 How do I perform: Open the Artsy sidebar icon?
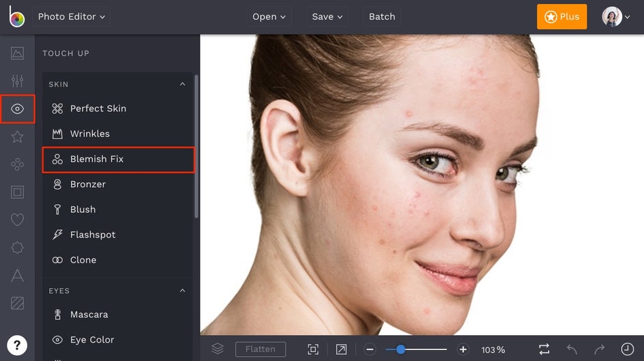tap(17, 164)
